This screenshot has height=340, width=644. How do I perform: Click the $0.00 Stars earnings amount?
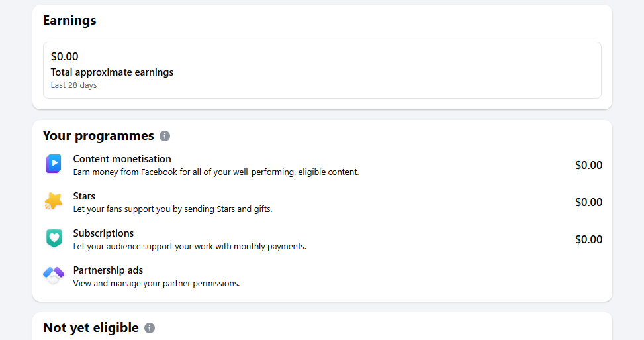click(588, 202)
